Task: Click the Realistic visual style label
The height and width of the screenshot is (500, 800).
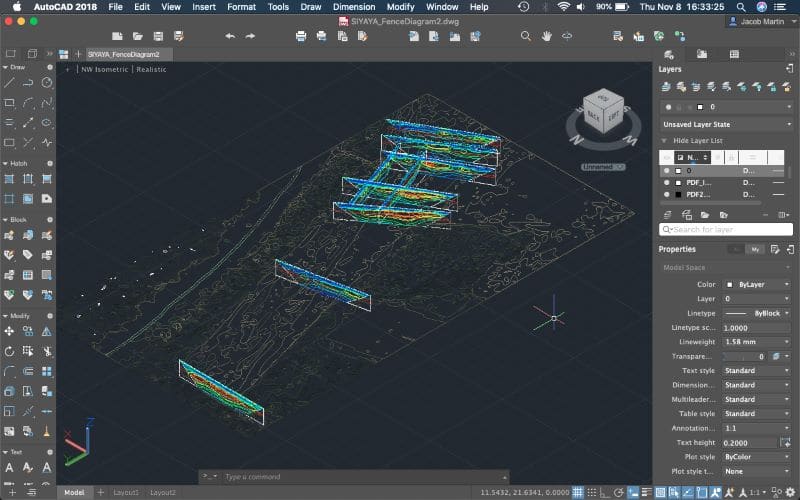Action: (x=152, y=70)
